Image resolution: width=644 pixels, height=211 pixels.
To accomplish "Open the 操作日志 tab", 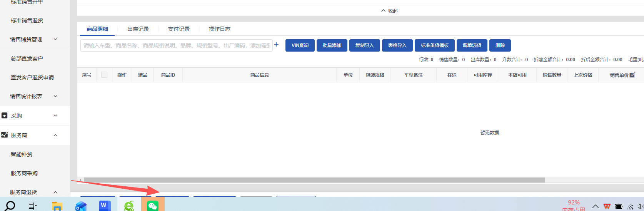I will tap(220, 29).
